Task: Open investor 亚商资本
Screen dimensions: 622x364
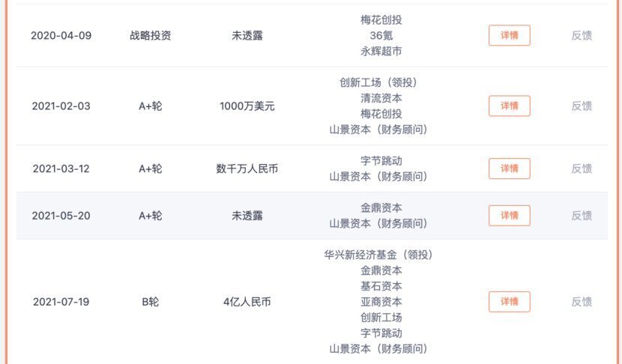Action: pos(381,302)
